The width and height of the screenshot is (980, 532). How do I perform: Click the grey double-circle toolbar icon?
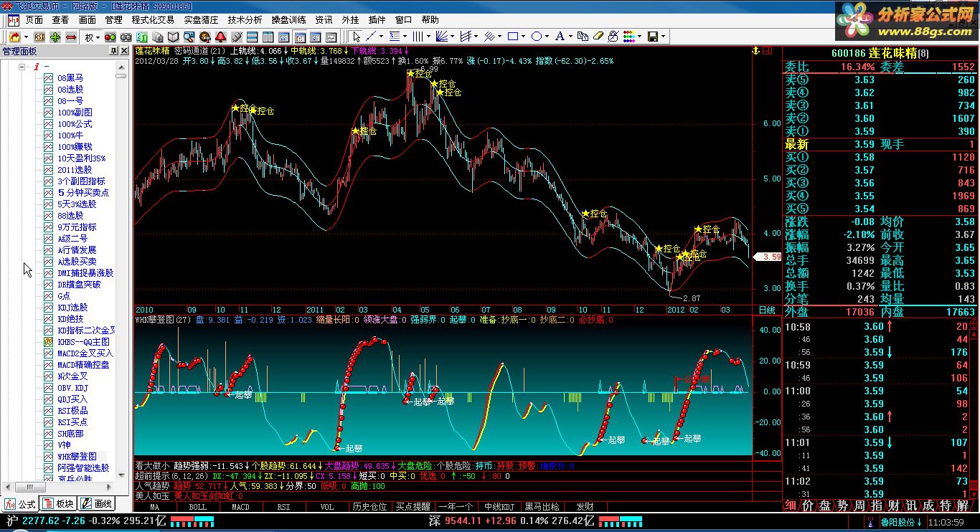click(x=126, y=37)
